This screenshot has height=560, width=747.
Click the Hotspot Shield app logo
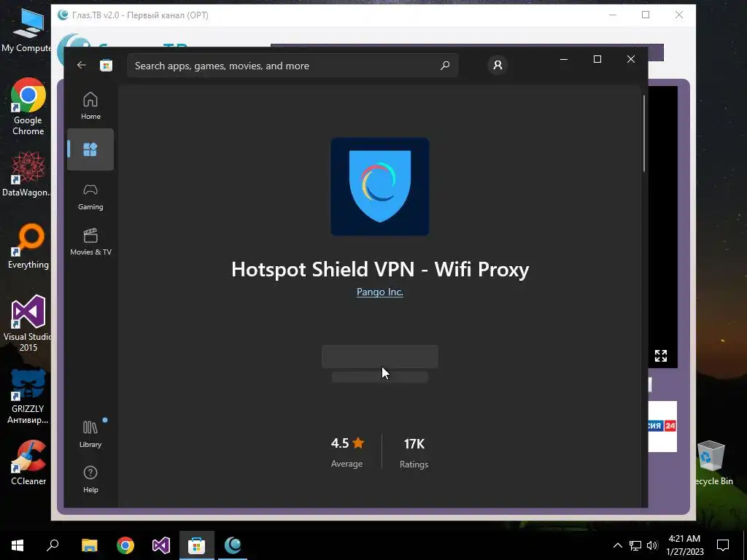tap(379, 186)
